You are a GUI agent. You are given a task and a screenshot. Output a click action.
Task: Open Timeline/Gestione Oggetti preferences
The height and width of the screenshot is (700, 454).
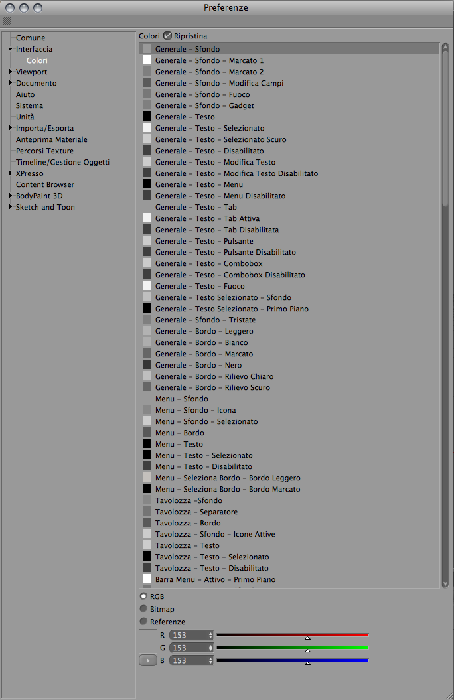coord(62,162)
